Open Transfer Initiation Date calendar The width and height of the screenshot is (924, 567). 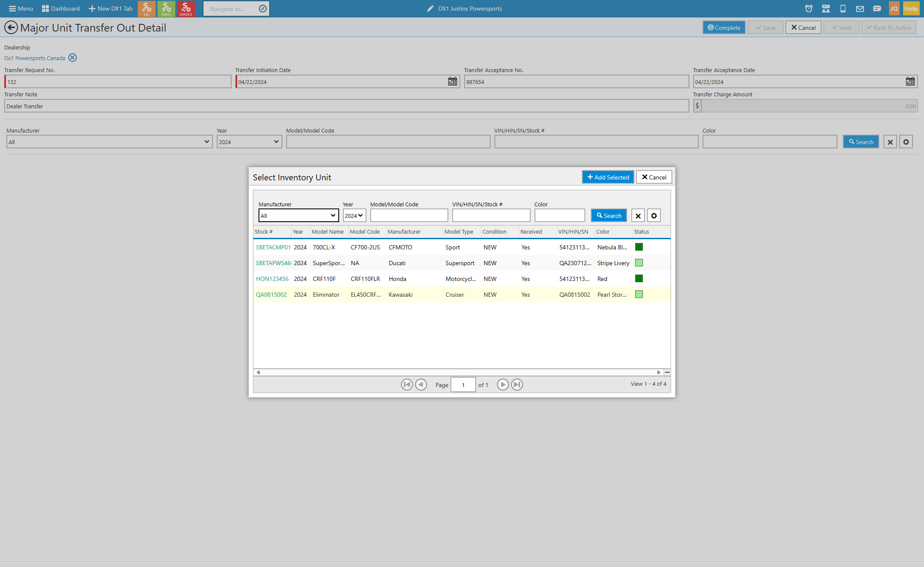tap(453, 81)
